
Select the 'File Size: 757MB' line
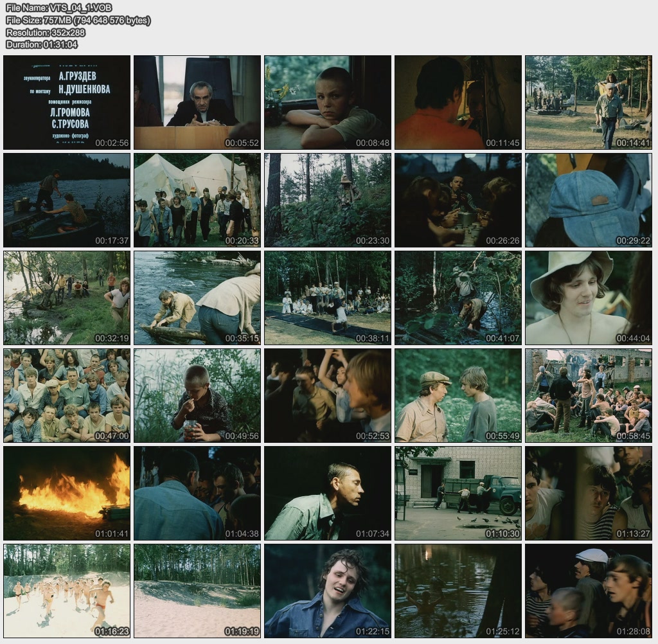point(78,20)
